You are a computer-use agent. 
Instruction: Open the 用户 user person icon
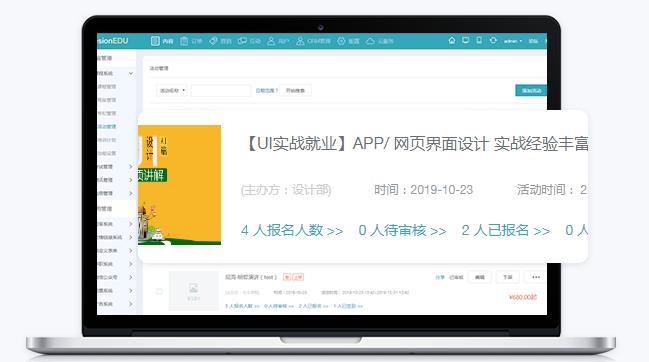[x=271, y=41]
